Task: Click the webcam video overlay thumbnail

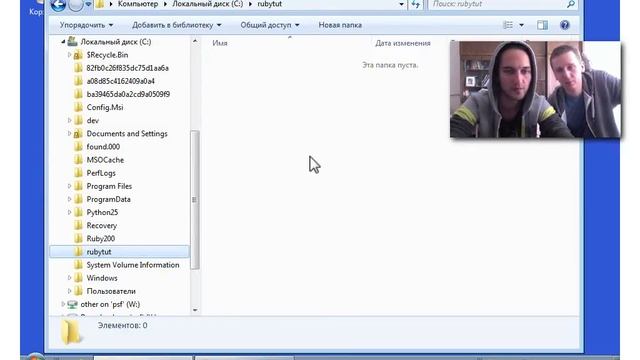Action: click(535, 89)
